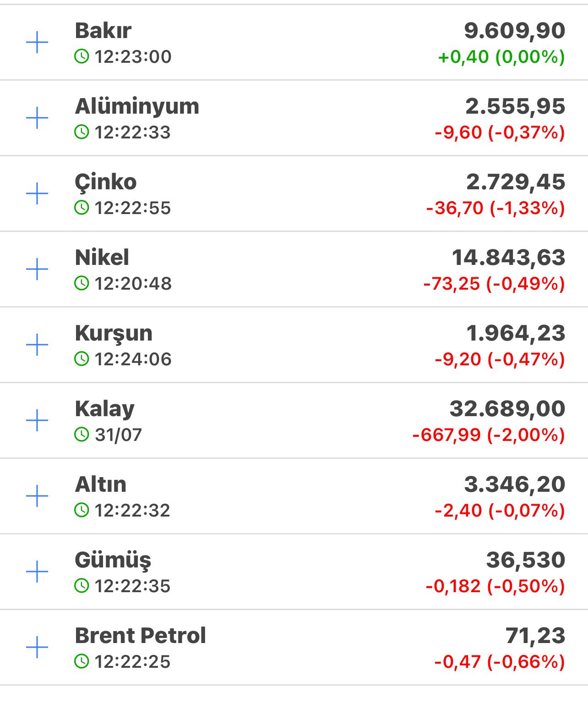The height and width of the screenshot is (726, 588).
Task: Add Bakır to watchlist with plus icon
Action: click(x=37, y=43)
